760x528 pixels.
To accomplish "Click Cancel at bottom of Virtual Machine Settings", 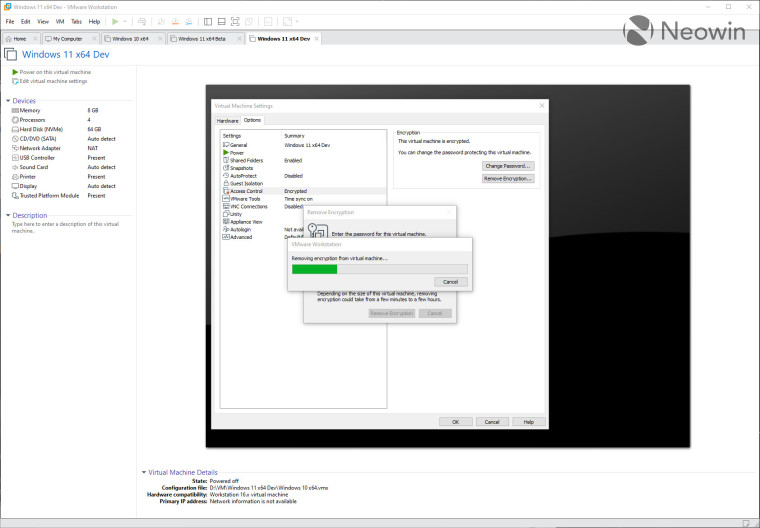I will pyautogui.click(x=492, y=422).
